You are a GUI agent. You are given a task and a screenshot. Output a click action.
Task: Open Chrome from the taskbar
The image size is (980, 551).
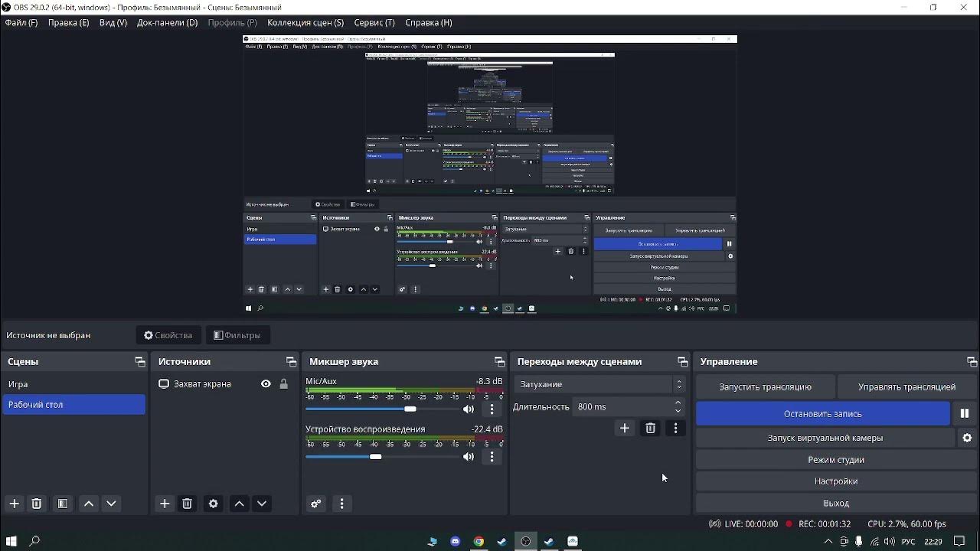pyautogui.click(x=479, y=541)
